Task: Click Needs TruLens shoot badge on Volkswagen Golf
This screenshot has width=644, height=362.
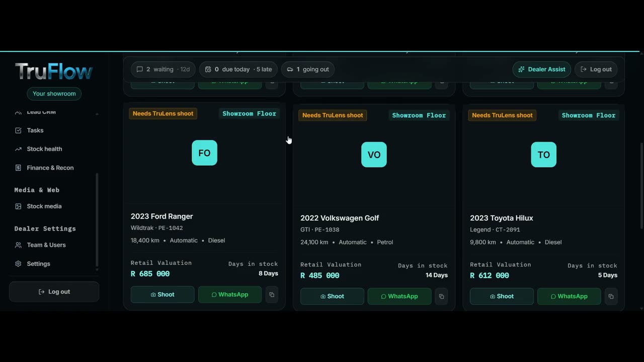Action: click(x=333, y=115)
